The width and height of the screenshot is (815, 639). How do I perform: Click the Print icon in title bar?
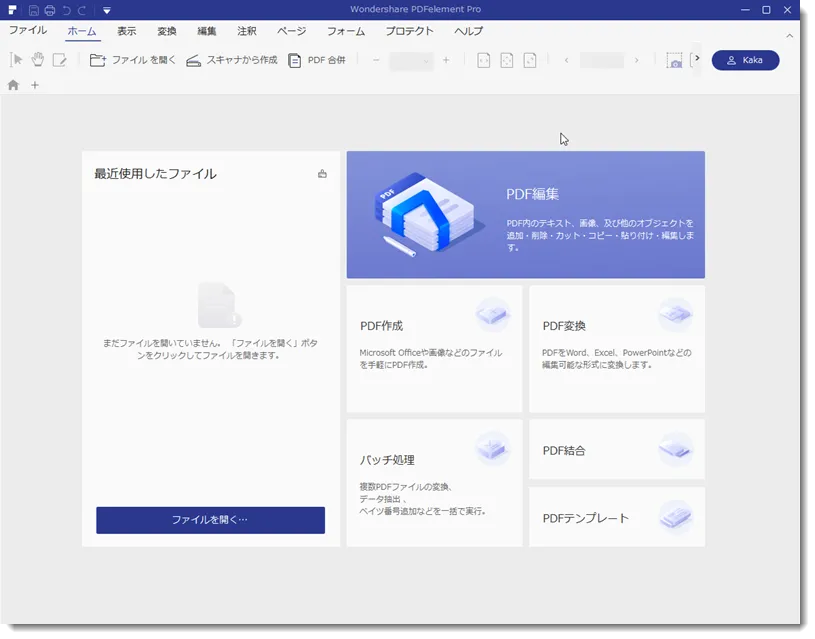50,10
